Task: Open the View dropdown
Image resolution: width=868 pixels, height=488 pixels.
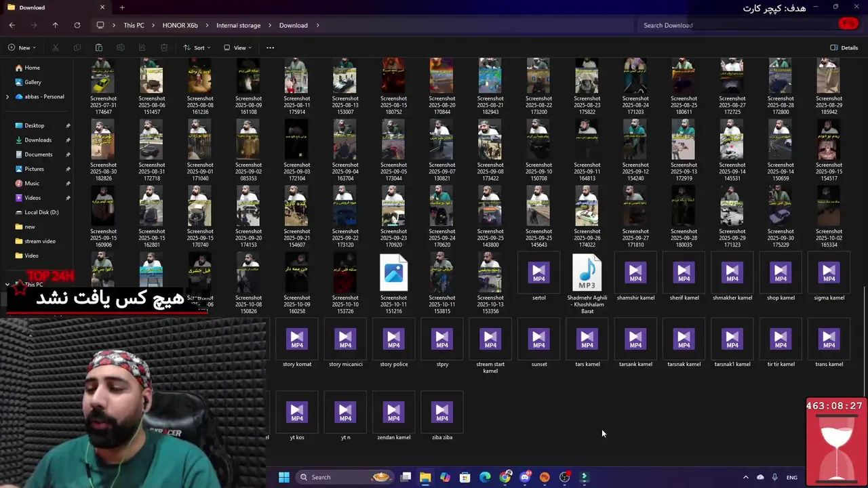Action: 237,47
